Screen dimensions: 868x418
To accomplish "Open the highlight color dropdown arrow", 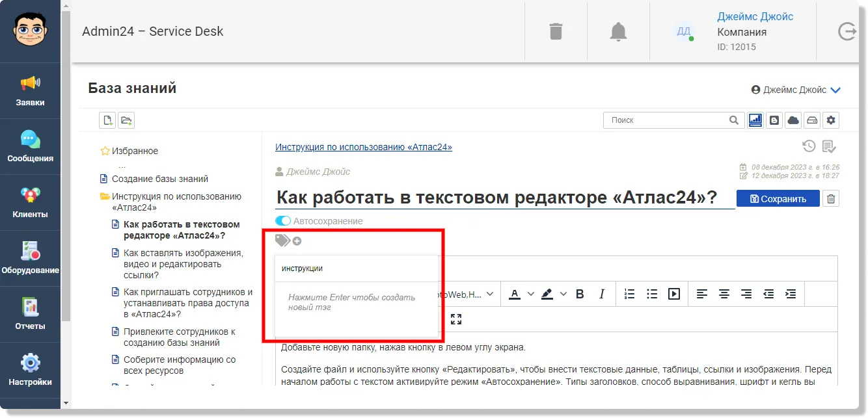I will [x=563, y=294].
